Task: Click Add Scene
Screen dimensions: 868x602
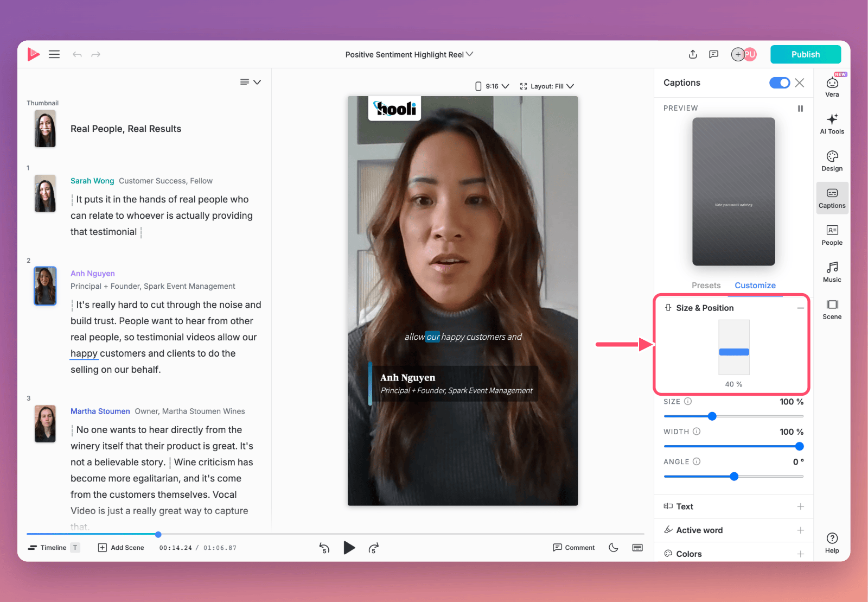Action: click(x=121, y=548)
